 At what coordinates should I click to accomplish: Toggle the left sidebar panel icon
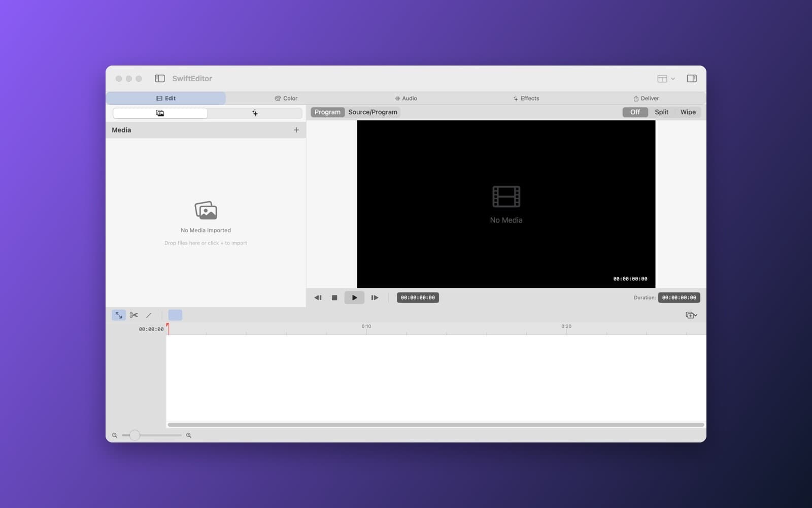[x=160, y=78]
